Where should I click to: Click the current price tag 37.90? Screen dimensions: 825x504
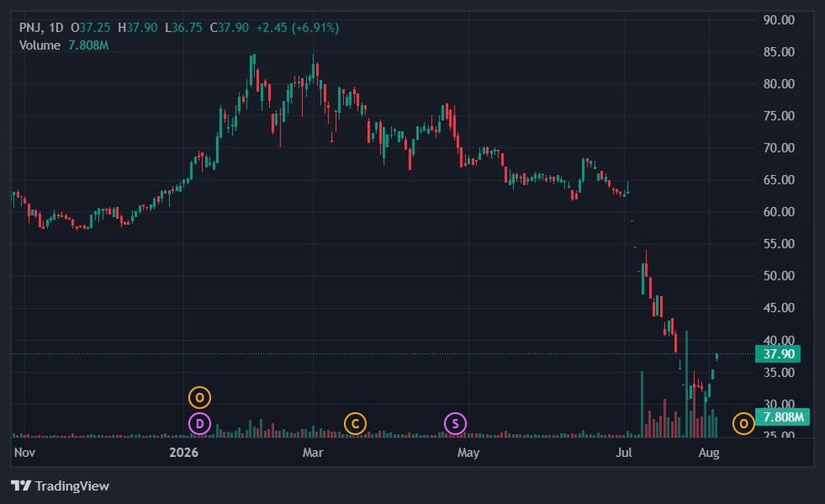point(778,354)
